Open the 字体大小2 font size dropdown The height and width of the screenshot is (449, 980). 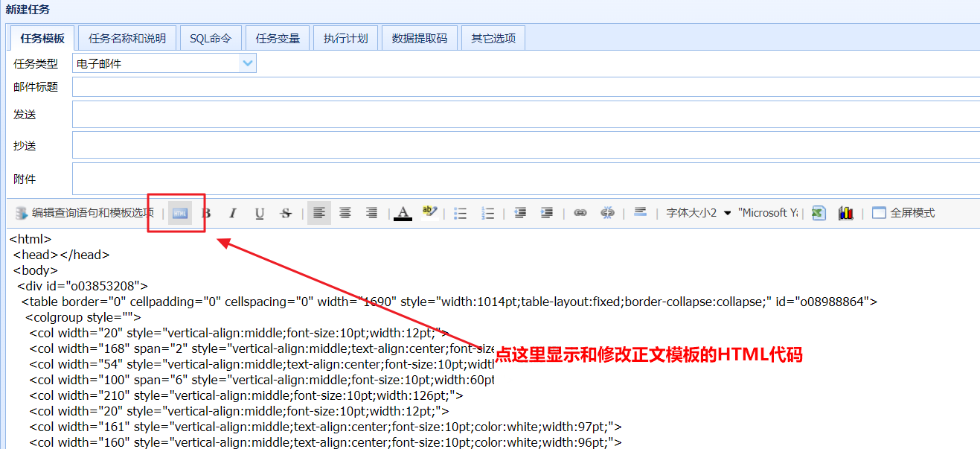click(x=699, y=213)
